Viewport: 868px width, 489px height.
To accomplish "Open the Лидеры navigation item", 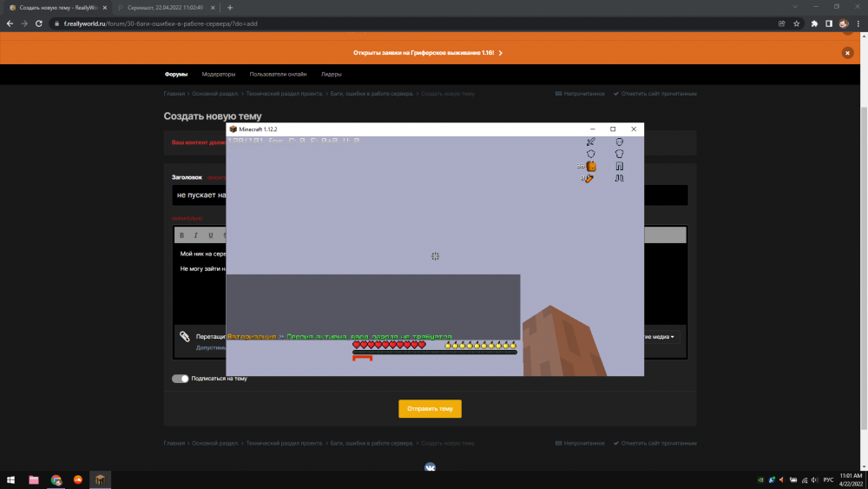I will coord(332,74).
